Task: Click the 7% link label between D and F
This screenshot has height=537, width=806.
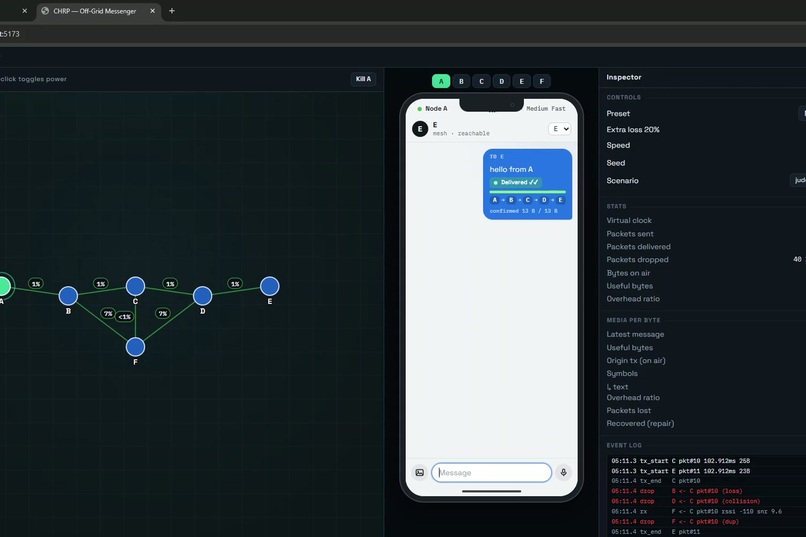Action: coord(163,313)
